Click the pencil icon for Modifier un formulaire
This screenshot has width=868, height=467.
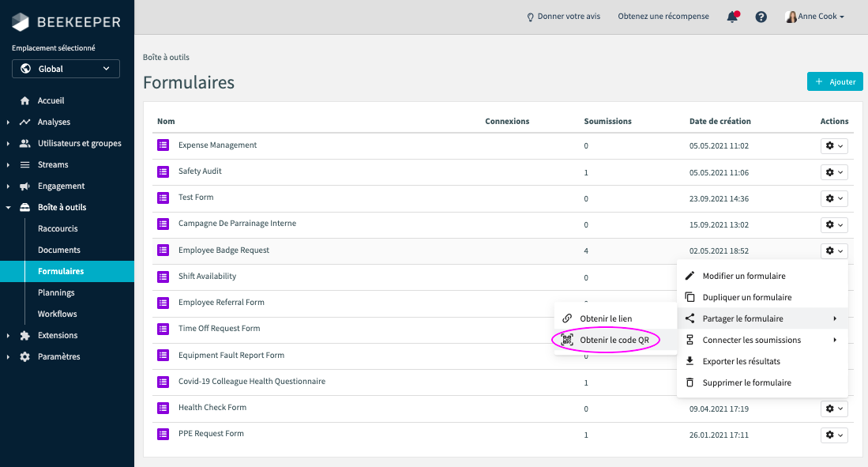(690, 276)
